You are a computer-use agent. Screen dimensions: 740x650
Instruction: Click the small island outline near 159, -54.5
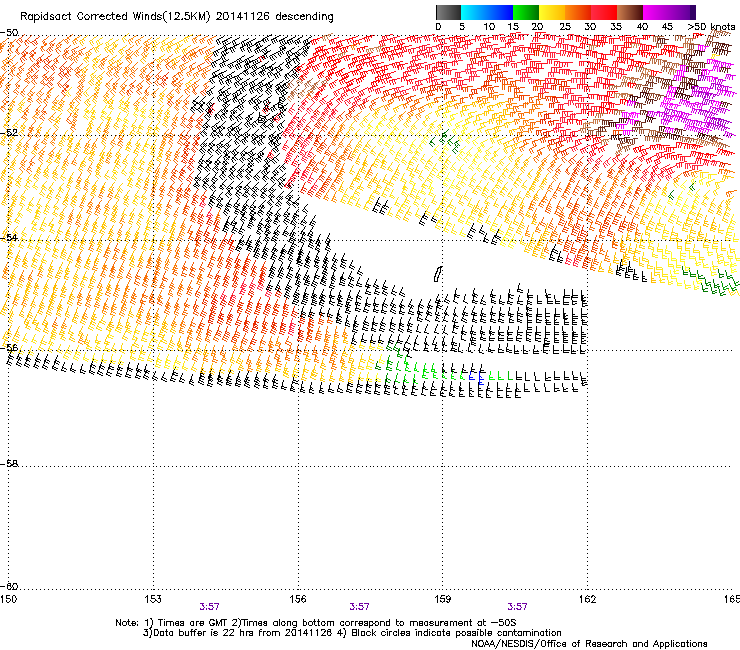[438, 274]
